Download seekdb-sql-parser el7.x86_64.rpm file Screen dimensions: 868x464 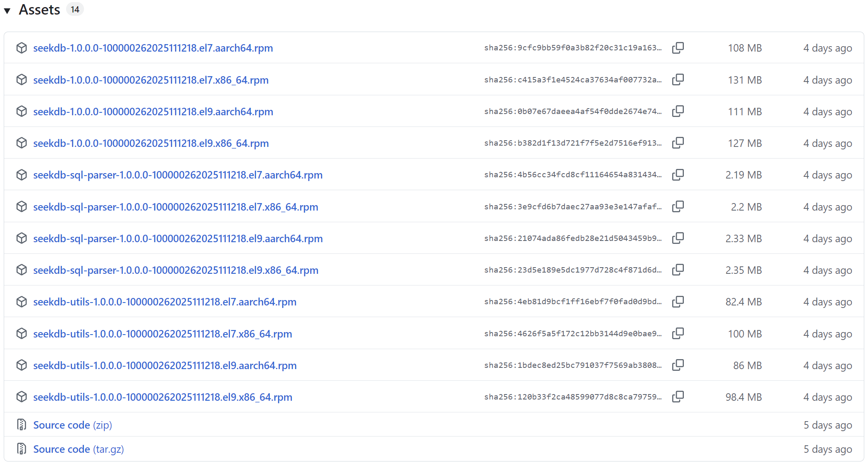pyautogui.click(x=175, y=207)
